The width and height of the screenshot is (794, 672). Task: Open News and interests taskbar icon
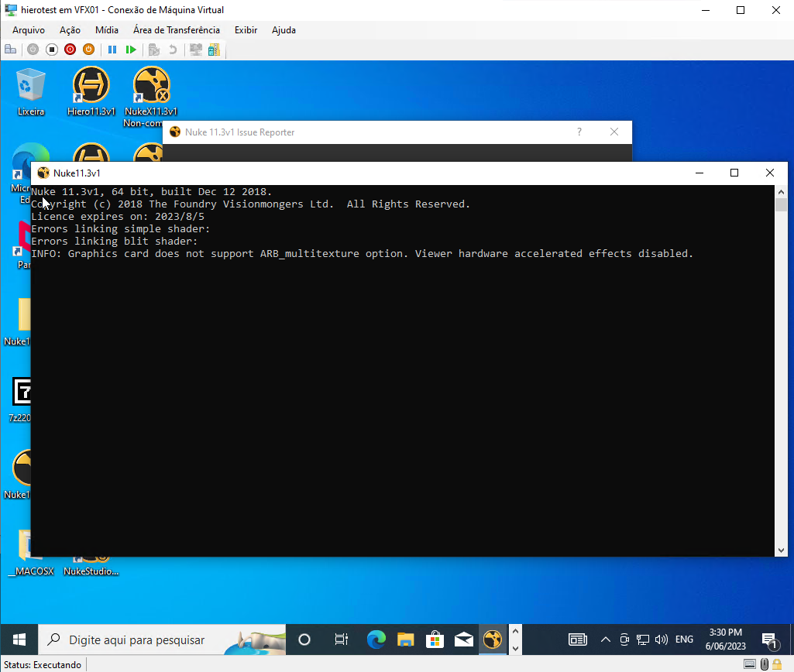pos(577,639)
